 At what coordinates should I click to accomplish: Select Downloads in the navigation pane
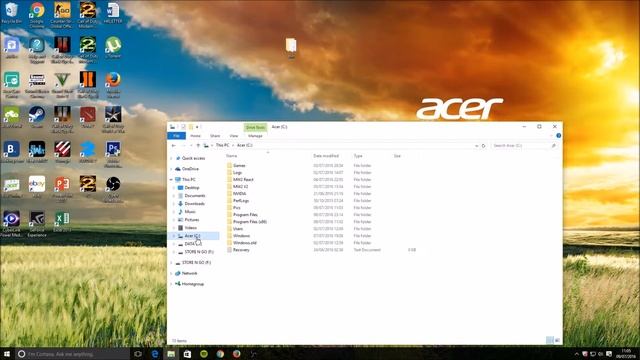click(195, 204)
